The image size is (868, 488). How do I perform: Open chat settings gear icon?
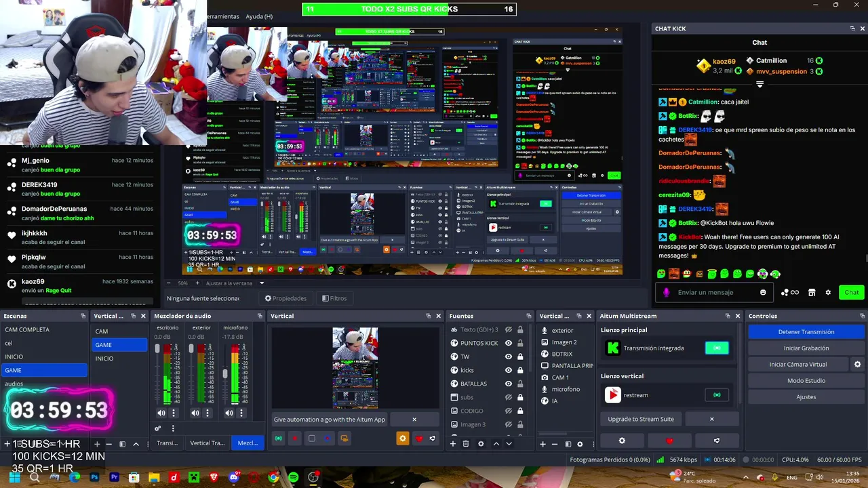point(828,293)
